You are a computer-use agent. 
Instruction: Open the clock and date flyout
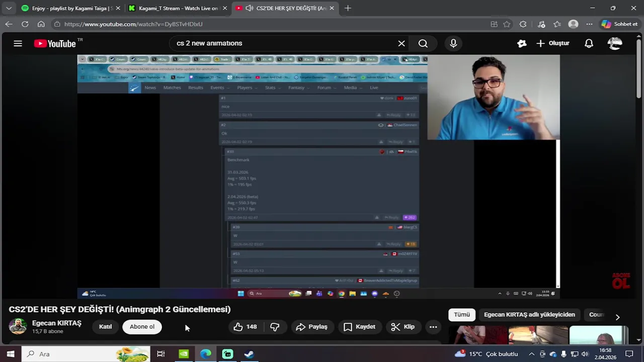point(605,354)
